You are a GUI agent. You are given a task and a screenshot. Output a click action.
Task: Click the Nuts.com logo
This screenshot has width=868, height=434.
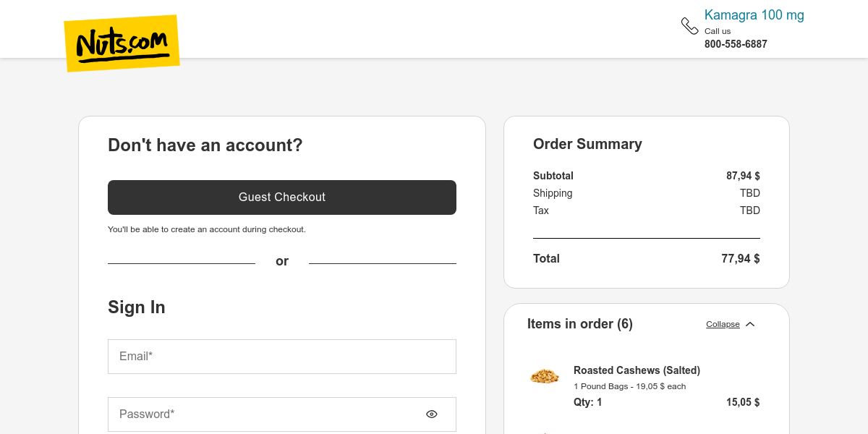point(122,43)
